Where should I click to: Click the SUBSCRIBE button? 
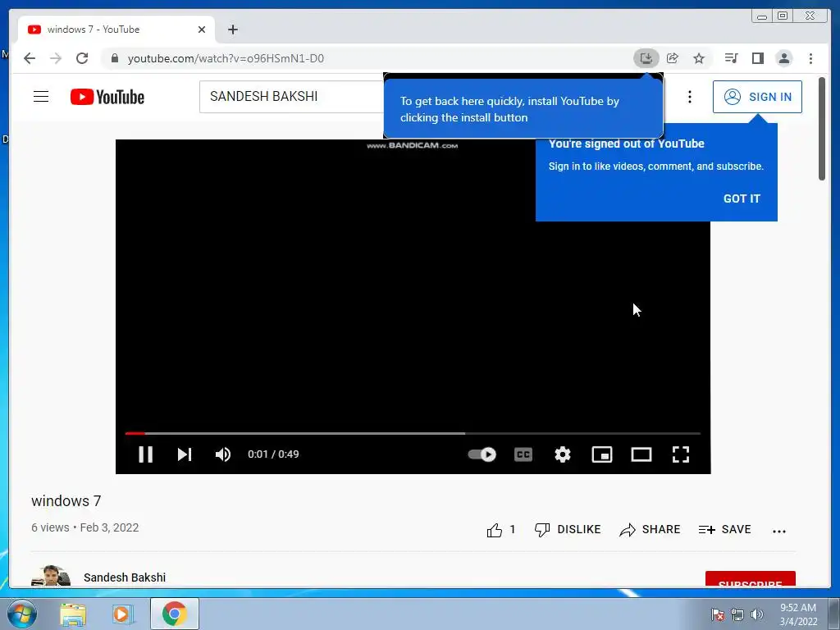tap(750, 579)
